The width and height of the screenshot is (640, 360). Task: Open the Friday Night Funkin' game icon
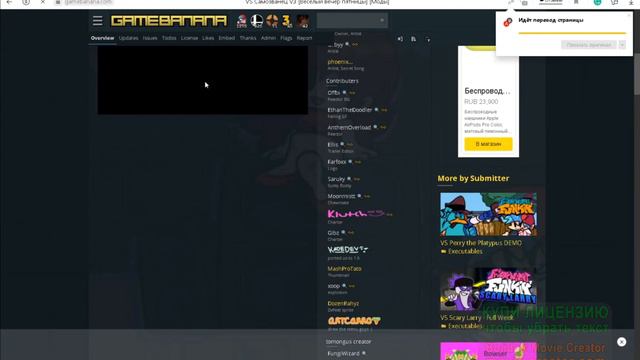pyautogui.click(x=242, y=21)
